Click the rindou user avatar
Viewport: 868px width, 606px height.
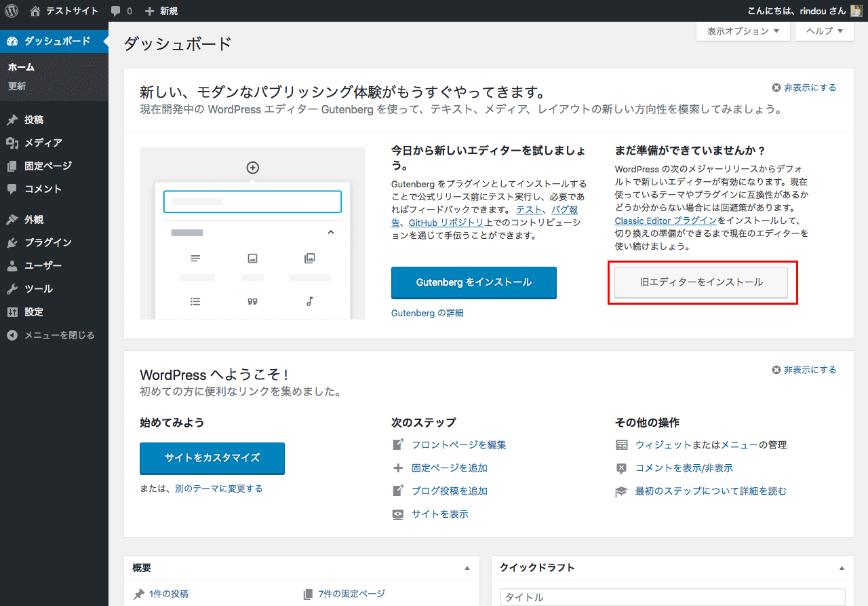tap(856, 11)
